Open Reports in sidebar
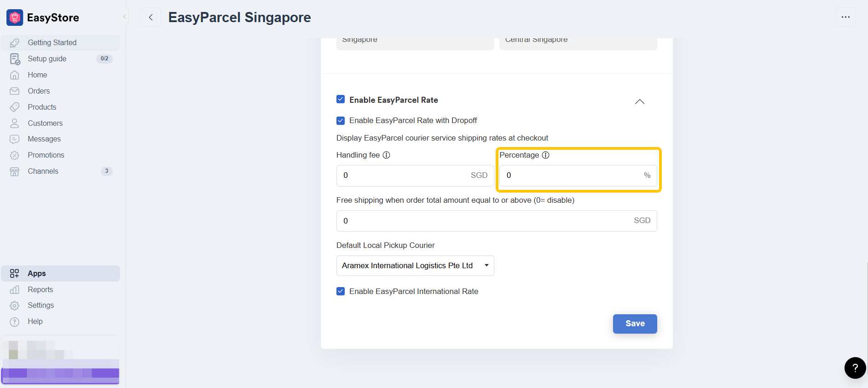 [x=61, y=290]
